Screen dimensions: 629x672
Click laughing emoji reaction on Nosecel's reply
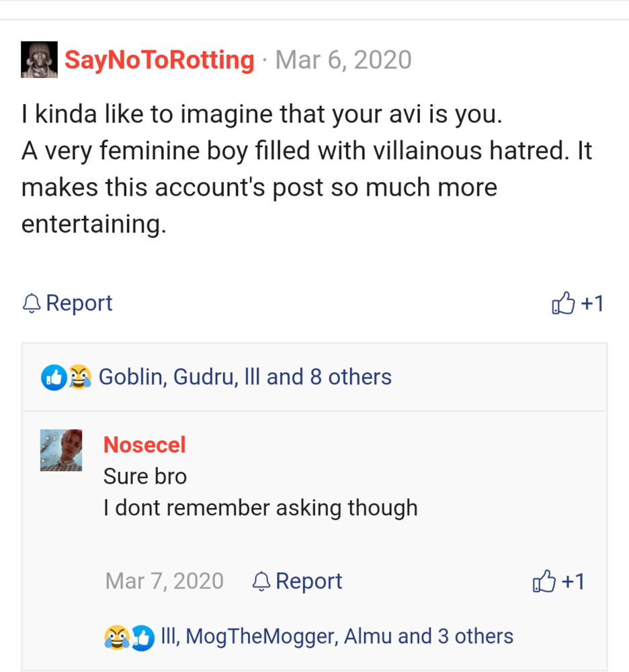point(116,636)
